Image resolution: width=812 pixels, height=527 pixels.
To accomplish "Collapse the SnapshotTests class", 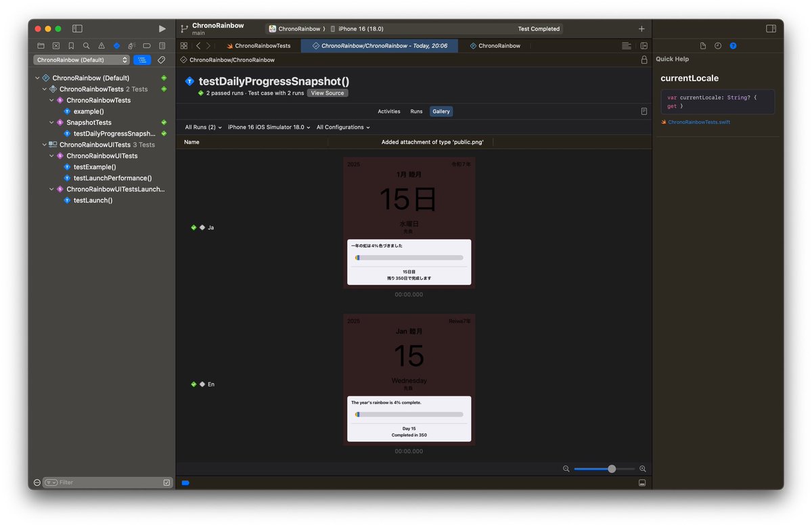I will pyautogui.click(x=52, y=122).
